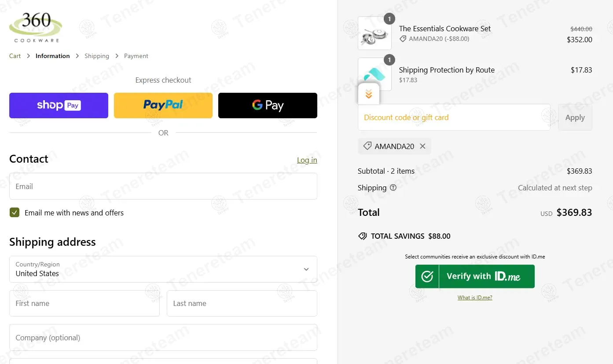
Task: Open the What is ID.me? link
Action: [475, 298]
